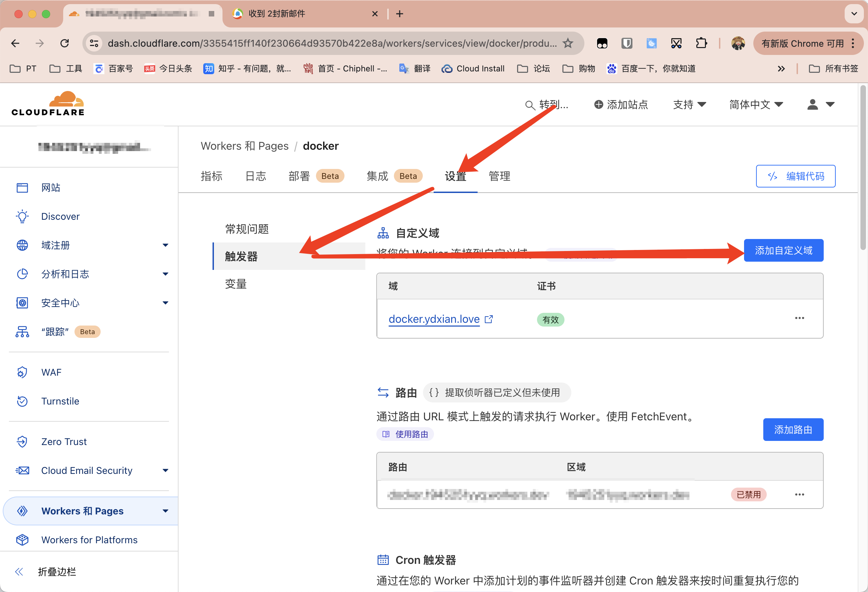
Task: Expand 域注册 in the sidebar
Action: [165, 245]
